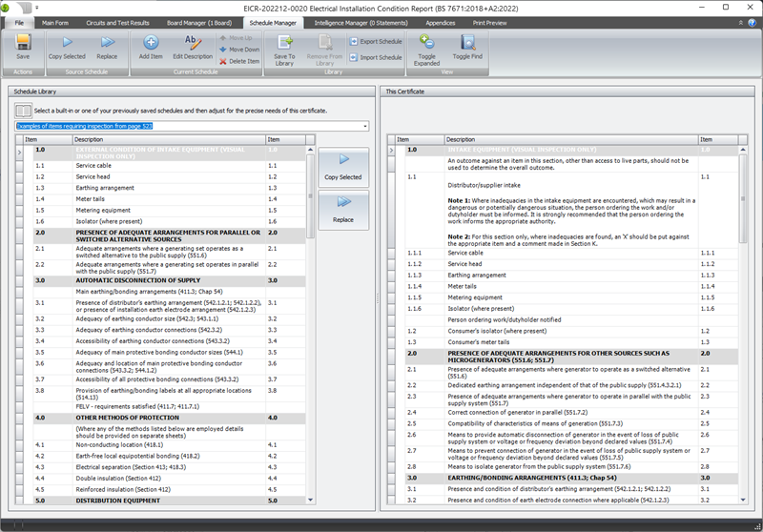Click the Save icon in the ribbon
This screenshot has width=763, height=532.
(x=23, y=46)
